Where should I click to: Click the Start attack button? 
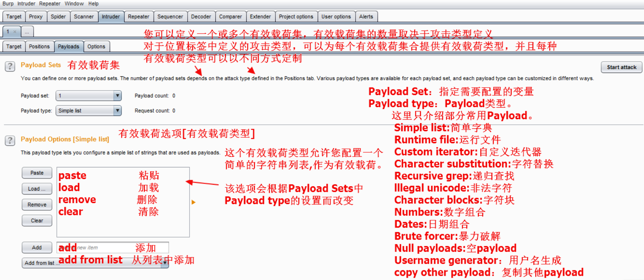tap(622, 67)
